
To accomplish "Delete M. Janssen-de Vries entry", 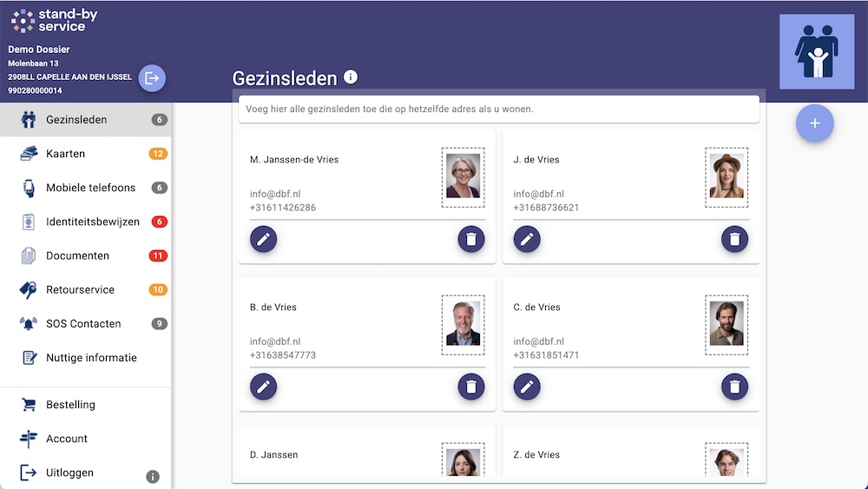I will point(471,239).
